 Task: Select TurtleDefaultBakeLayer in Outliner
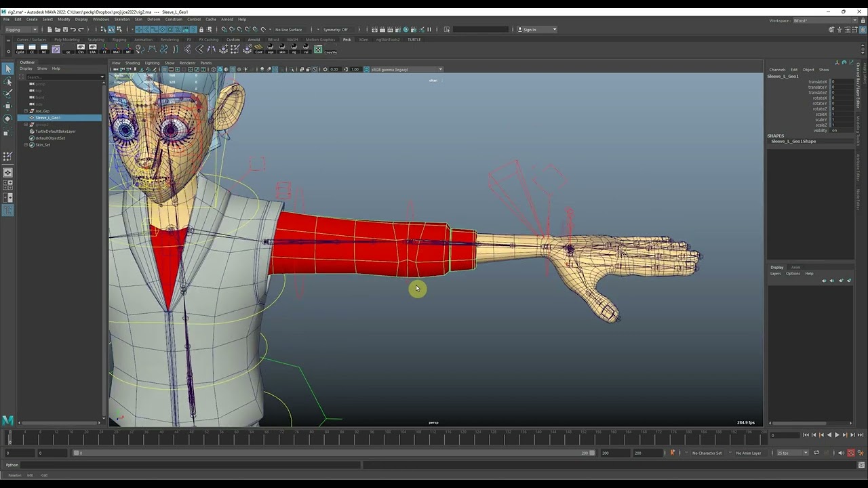[x=56, y=131]
